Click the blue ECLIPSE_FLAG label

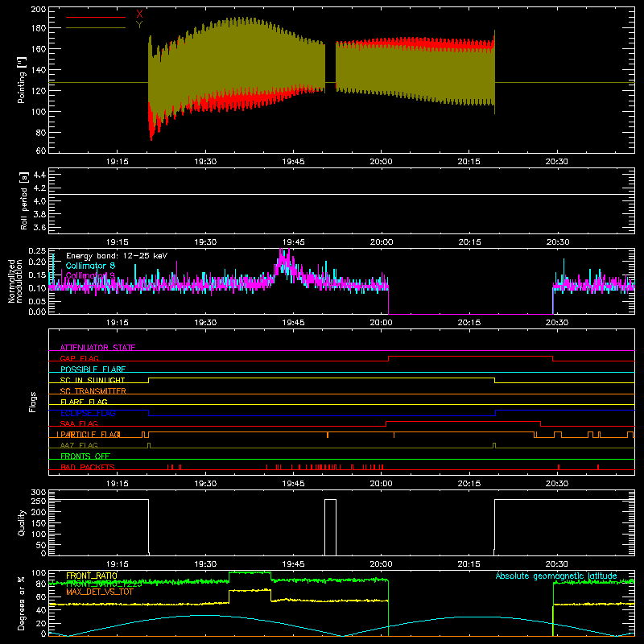[x=88, y=413]
